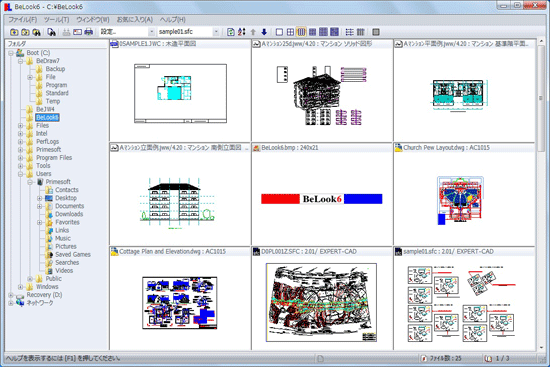Open the 設定 dropdown list
Screen dimensions: 550x367
pos(152,32)
